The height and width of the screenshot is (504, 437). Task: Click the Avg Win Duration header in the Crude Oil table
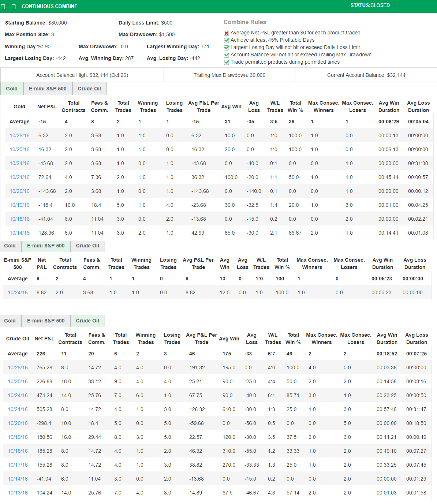(387, 339)
